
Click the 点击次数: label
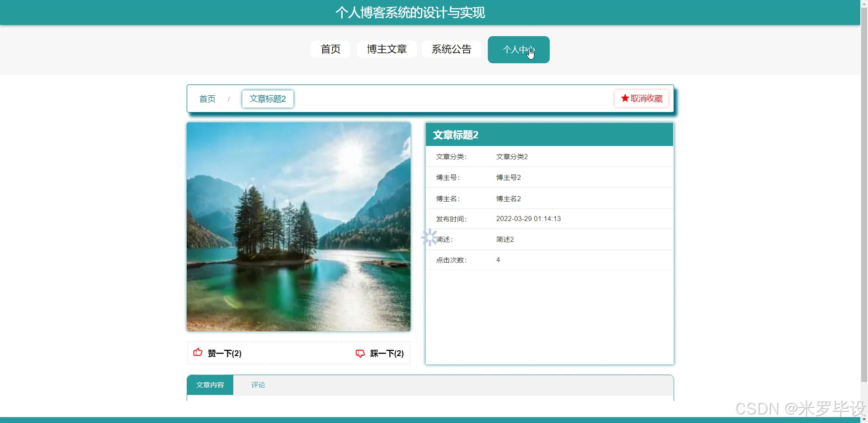[451, 260]
